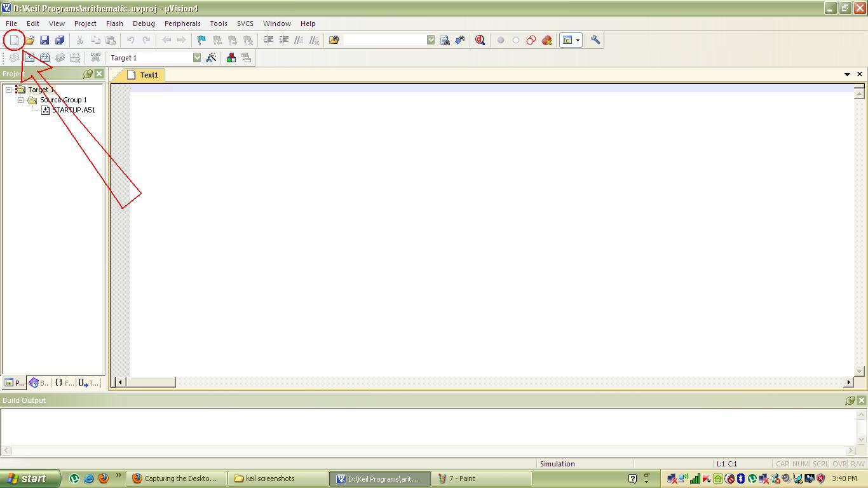Start incremental find

coord(460,40)
